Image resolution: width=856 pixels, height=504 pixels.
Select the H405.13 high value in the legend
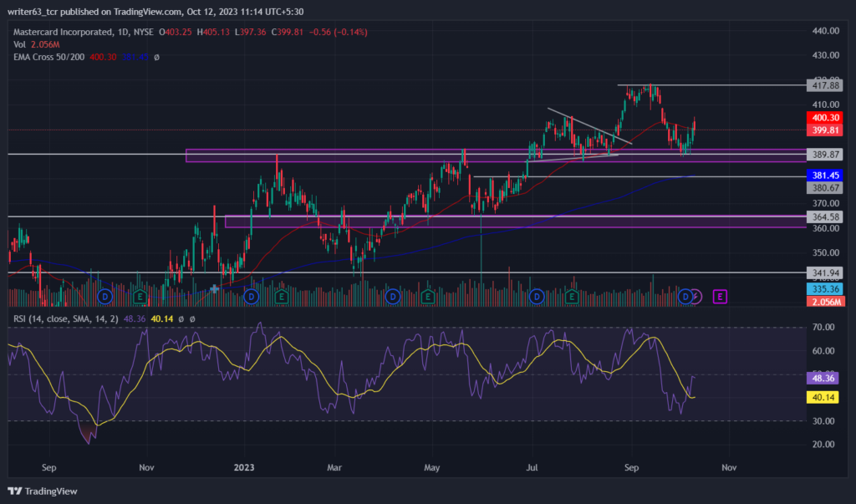(213, 33)
